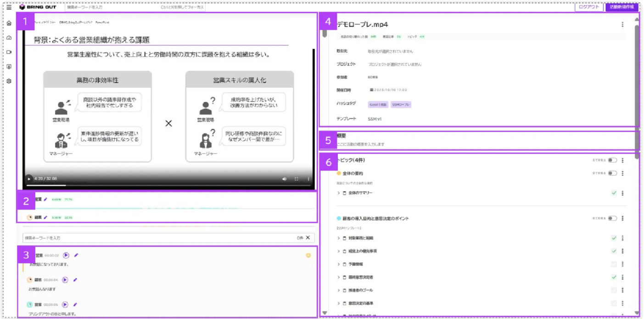Check the 予算情報 checkbox
Image resolution: width=644 pixels, height=319 pixels.
tap(614, 264)
